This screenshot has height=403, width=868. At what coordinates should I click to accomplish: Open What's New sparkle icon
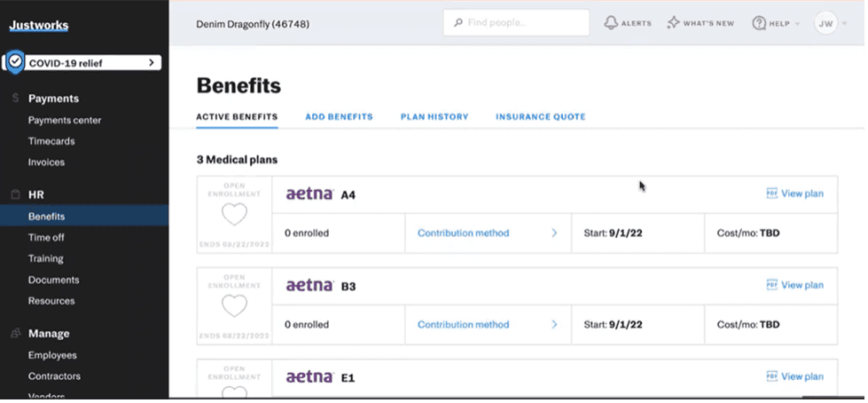674,23
